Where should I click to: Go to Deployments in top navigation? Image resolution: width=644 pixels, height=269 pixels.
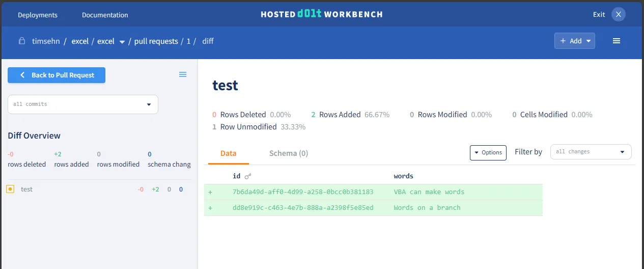pyautogui.click(x=38, y=15)
